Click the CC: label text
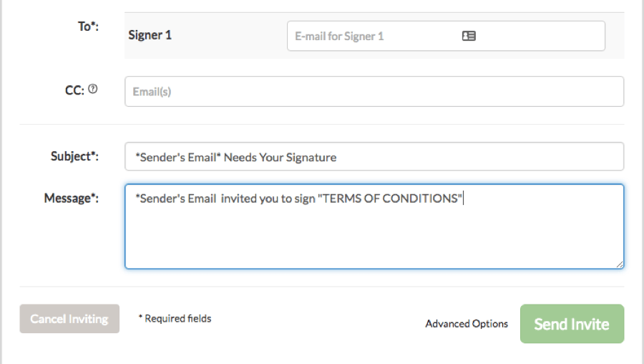 tap(74, 90)
